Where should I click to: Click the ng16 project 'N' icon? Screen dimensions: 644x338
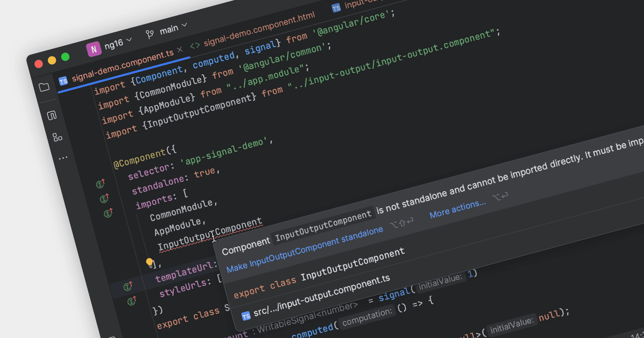coord(94,49)
